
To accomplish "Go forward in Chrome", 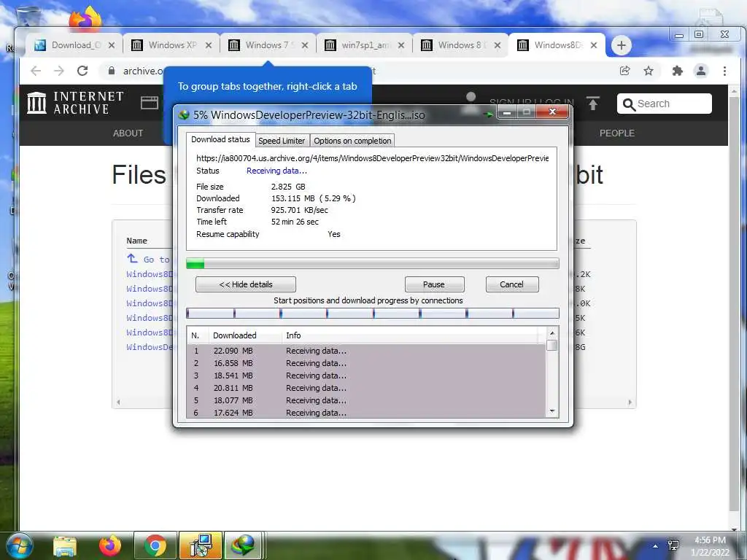I will [59, 71].
